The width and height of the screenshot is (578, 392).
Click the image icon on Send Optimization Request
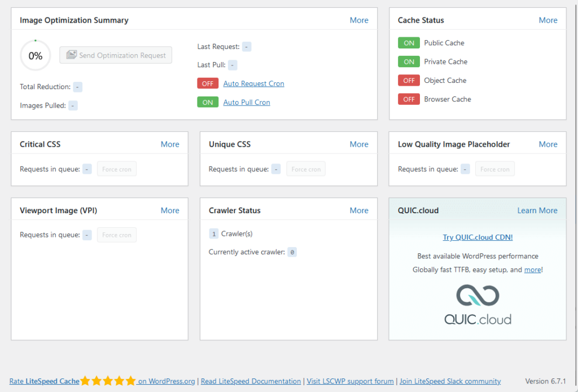click(x=71, y=55)
